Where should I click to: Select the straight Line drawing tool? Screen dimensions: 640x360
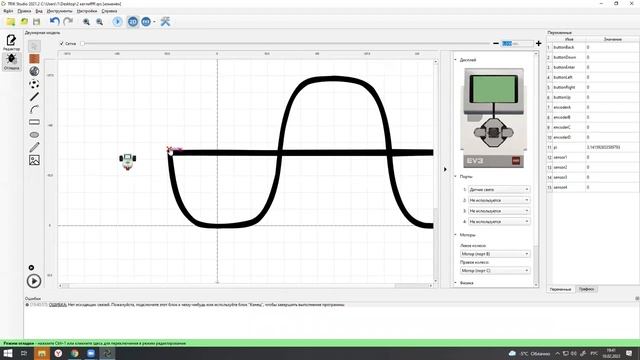tap(34, 97)
